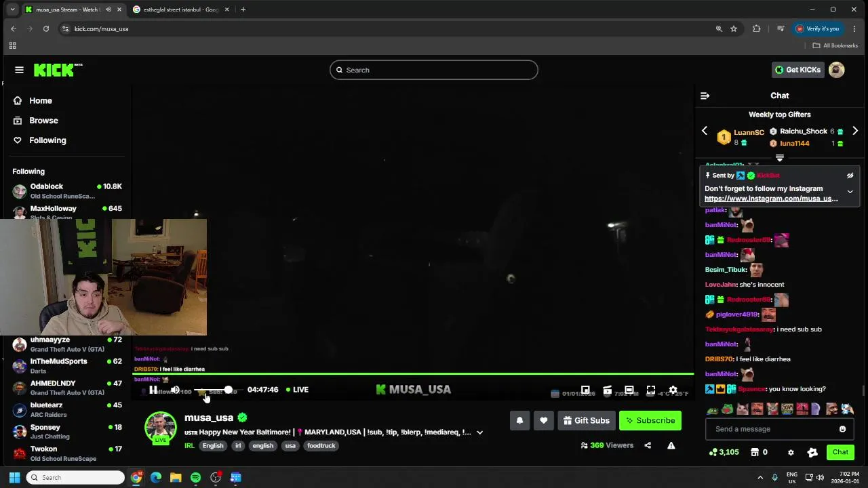
Task: Click the Kick search field
Action: click(434, 70)
